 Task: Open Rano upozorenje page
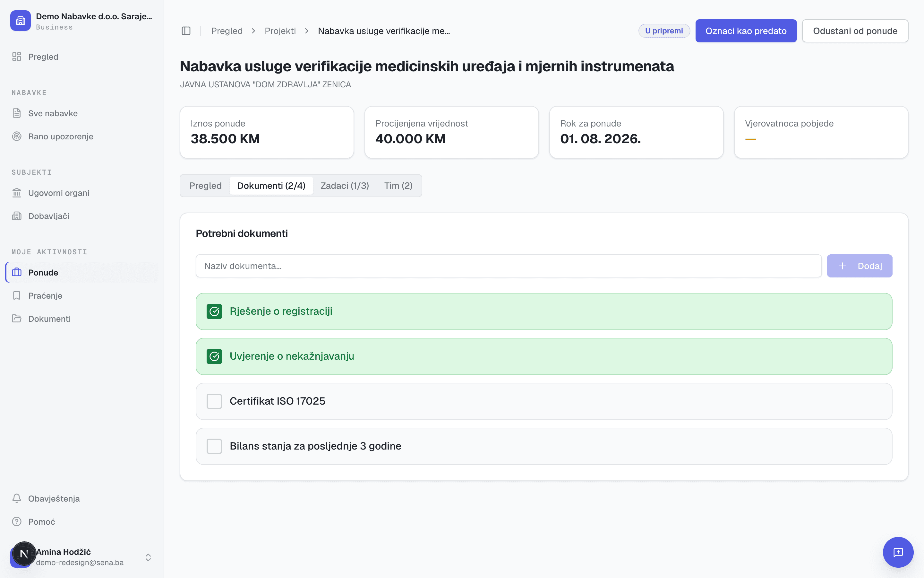82,136
